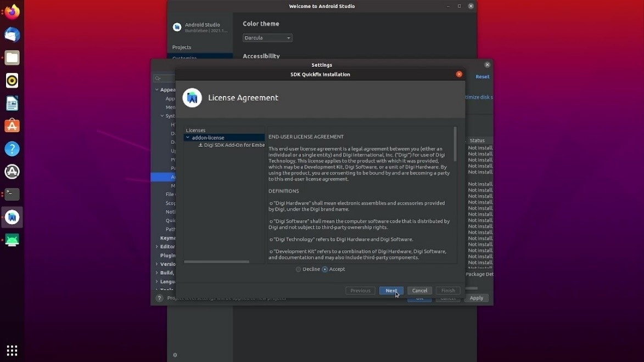Click the Reset link in Settings

[x=482, y=77]
